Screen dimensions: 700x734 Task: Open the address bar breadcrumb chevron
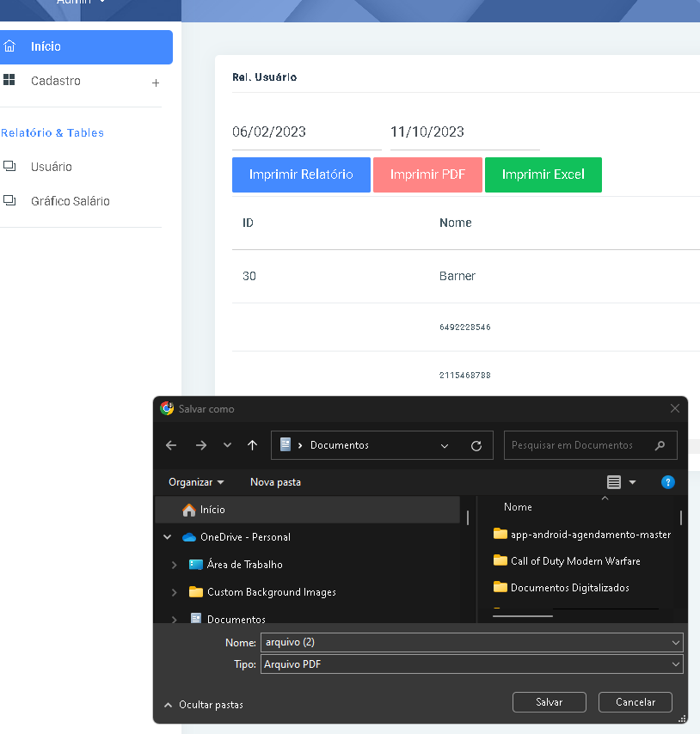tap(445, 445)
